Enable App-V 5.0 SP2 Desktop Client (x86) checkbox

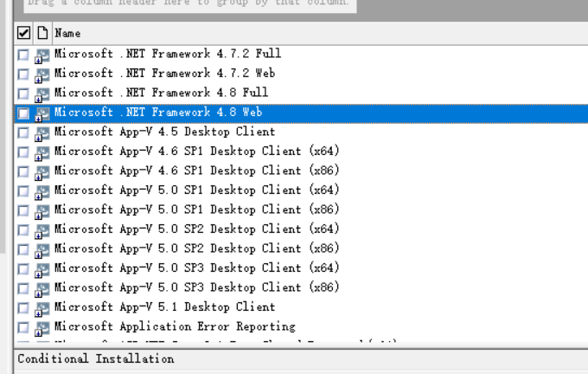pos(23,249)
